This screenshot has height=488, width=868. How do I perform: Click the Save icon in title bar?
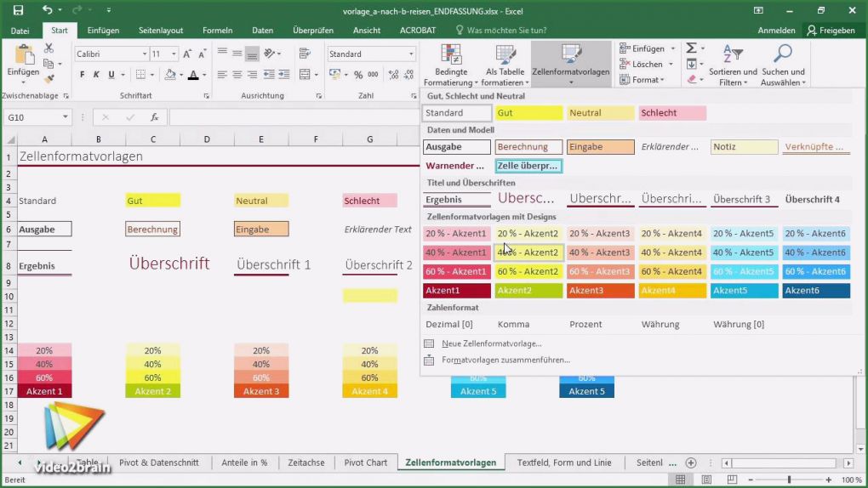click(18, 10)
